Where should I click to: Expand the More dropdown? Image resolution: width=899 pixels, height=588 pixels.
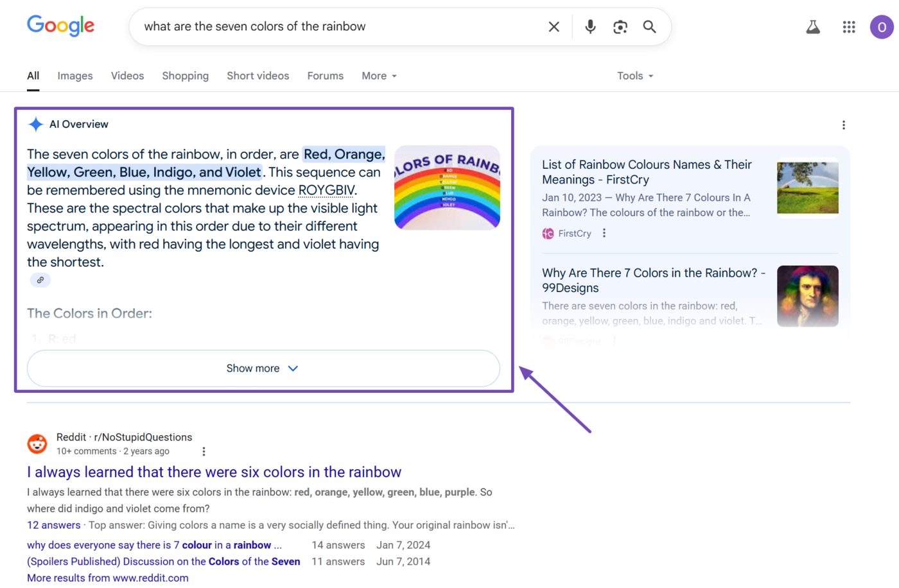(x=379, y=76)
